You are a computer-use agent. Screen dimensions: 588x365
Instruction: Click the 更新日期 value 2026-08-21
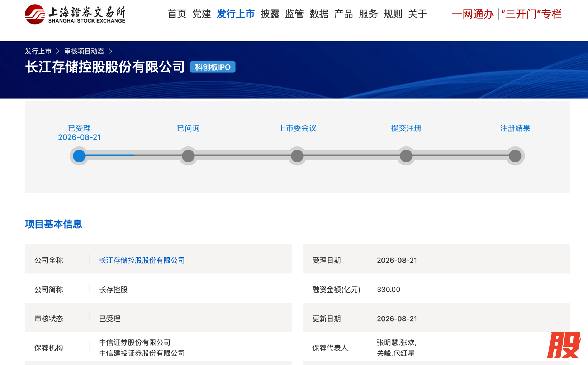[397, 319]
